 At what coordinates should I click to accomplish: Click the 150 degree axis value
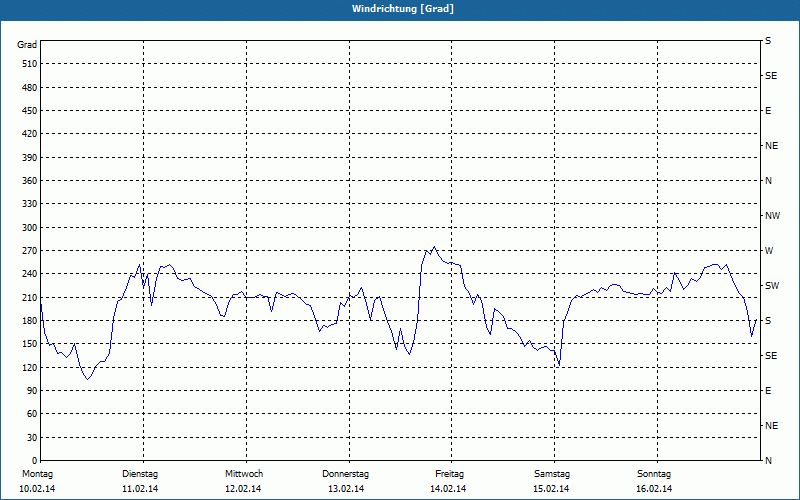[30, 343]
